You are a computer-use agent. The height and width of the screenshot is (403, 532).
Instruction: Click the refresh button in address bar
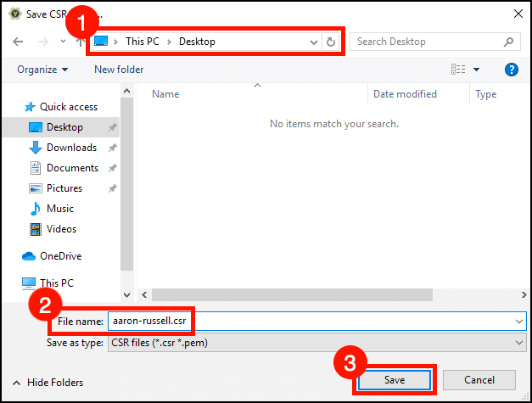[x=331, y=42]
